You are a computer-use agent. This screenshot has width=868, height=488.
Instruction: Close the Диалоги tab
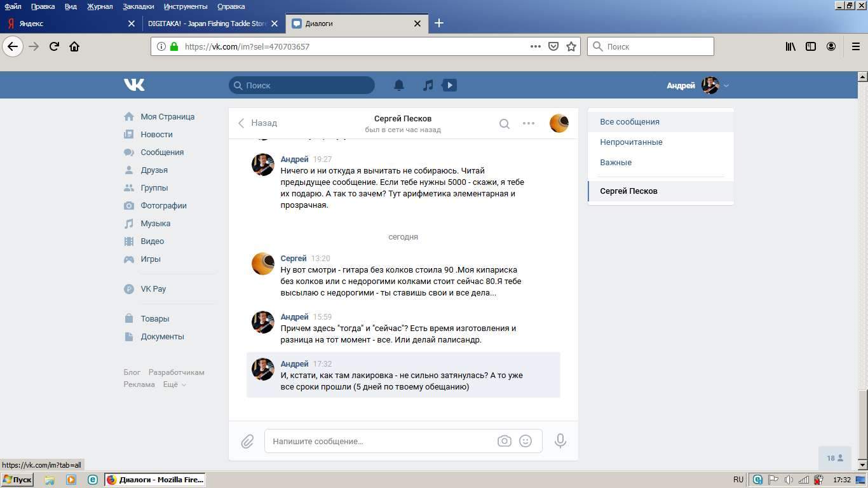click(417, 24)
